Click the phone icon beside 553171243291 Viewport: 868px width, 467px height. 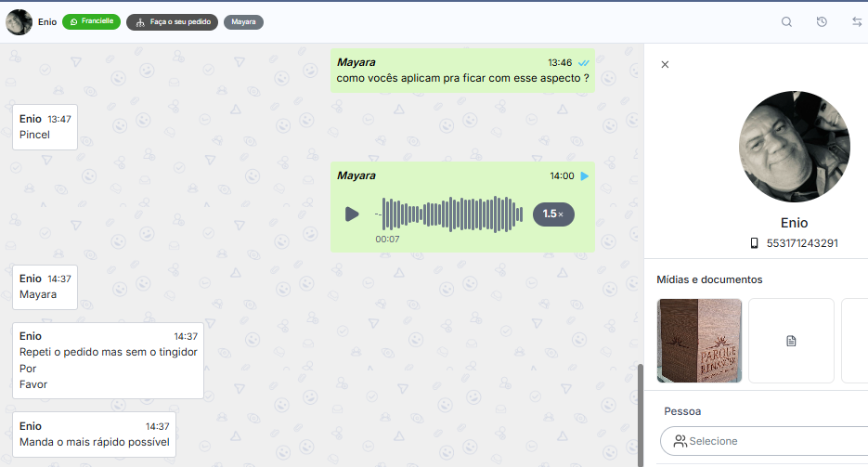pos(754,243)
